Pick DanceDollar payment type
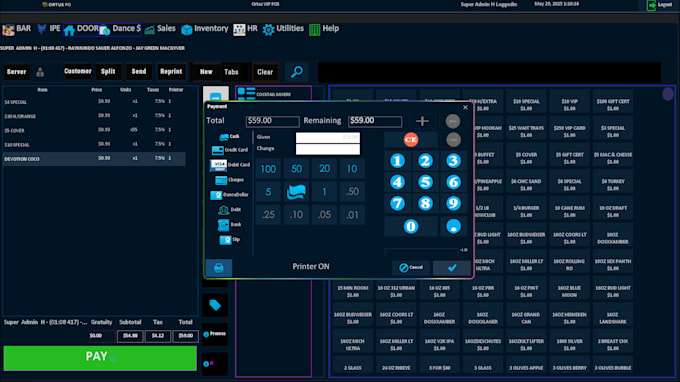Viewport: 680px width, 382px height. (x=229, y=195)
